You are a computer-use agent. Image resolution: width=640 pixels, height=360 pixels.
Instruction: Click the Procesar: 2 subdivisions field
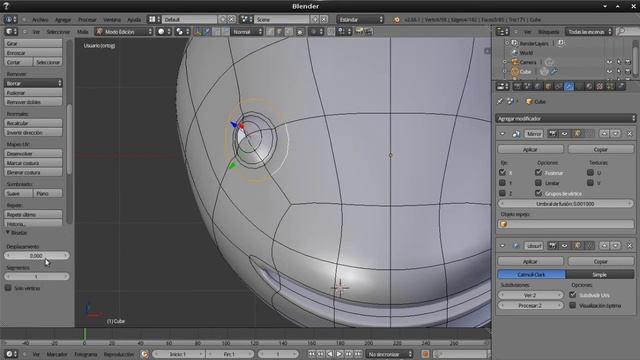(x=530, y=305)
